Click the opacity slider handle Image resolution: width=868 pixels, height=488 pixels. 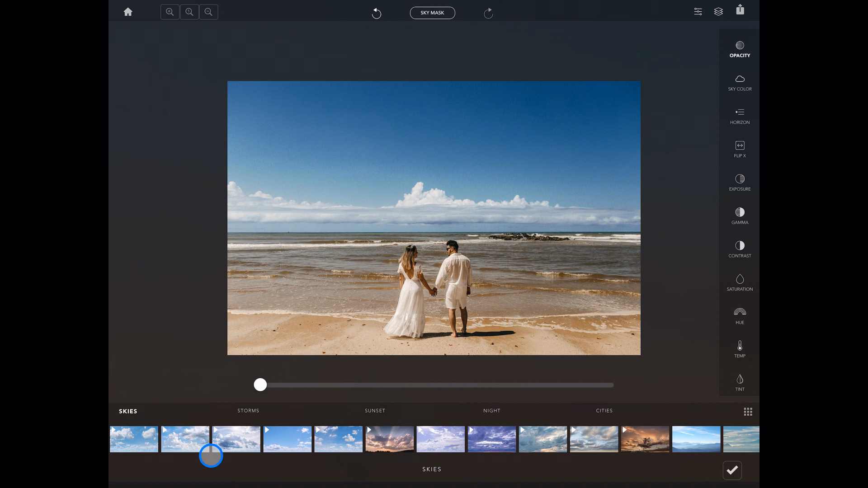(260, 385)
